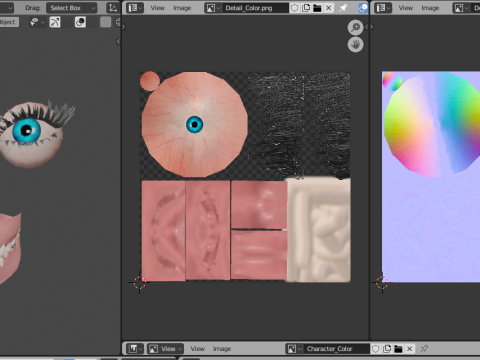
Task: Toggle the viewport gizmos arrow icon
Action: [x=55, y=22]
